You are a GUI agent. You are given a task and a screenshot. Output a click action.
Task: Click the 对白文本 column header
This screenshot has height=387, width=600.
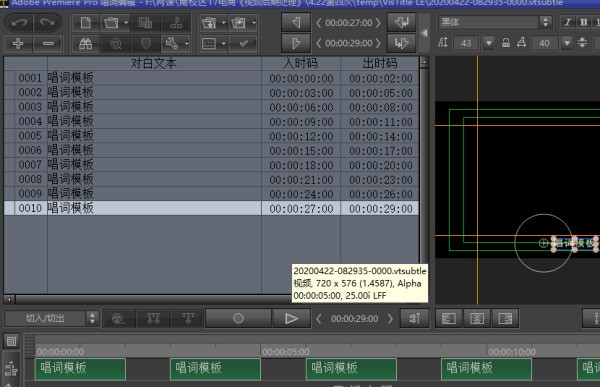click(x=154, y=63)
